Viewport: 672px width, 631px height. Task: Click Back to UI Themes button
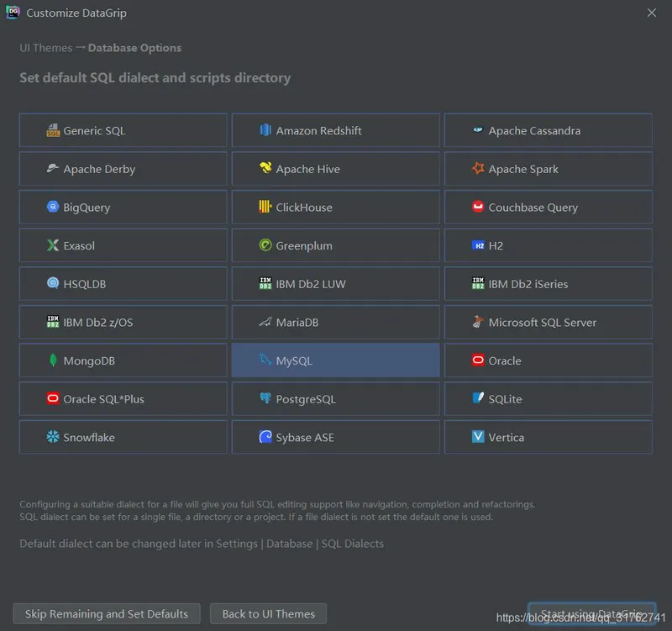coord(268,614)
